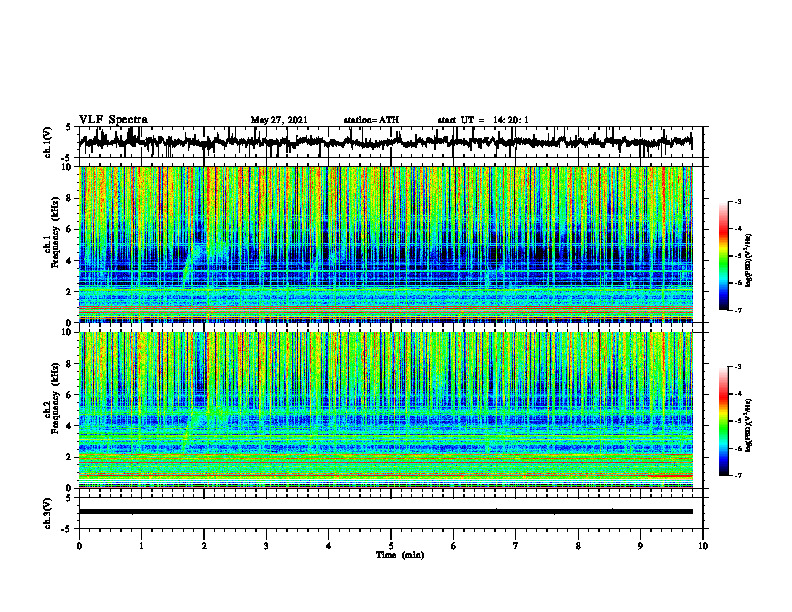Click the 'station= ATH' label
This screenshot has height=612, width=792.
pyautogui.click(x=371, y=120)
